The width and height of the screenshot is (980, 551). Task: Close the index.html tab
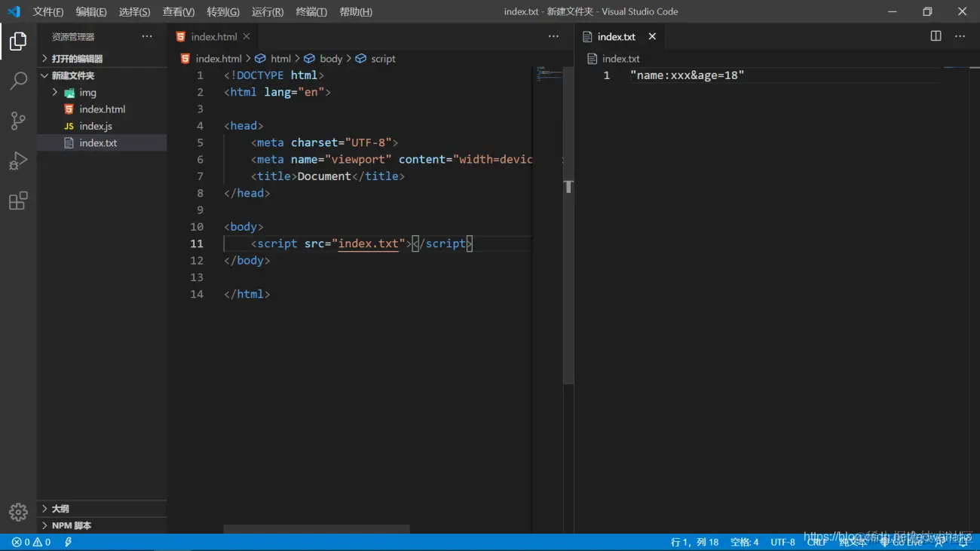[x=247, y=36]
